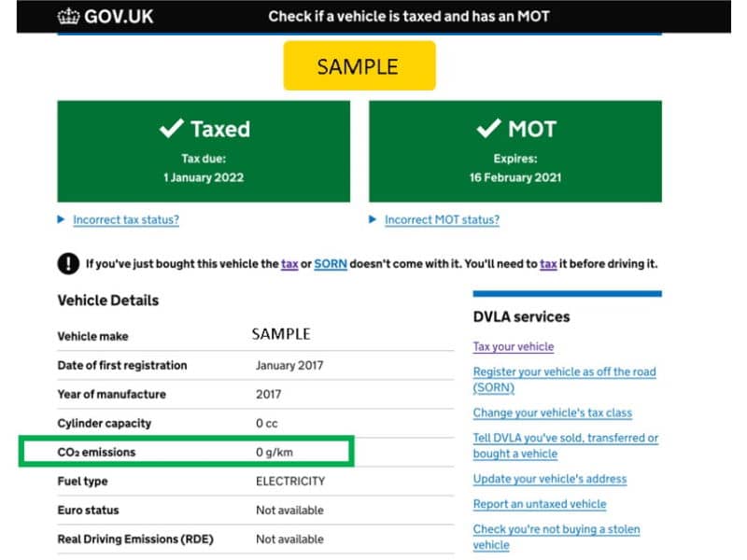The height and width of the screenshot is (560, 747).
Task: Click the MOT checkmark icon
Action: coord(488,128)
